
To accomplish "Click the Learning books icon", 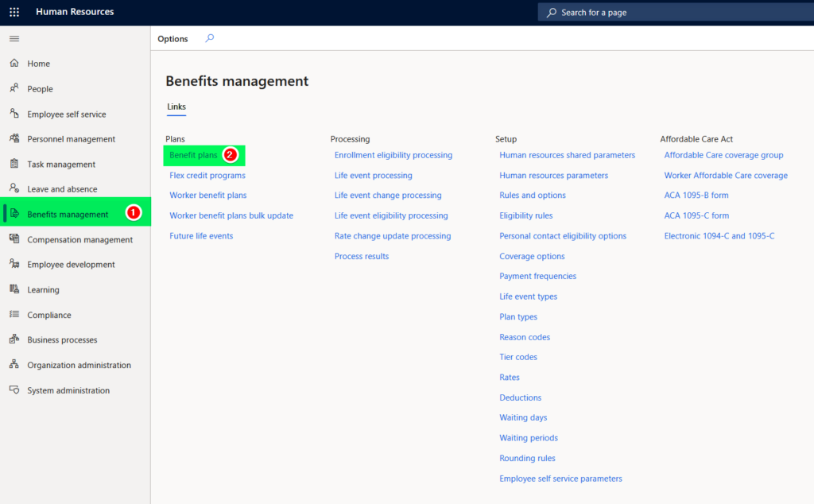I will tap(14, 289).
